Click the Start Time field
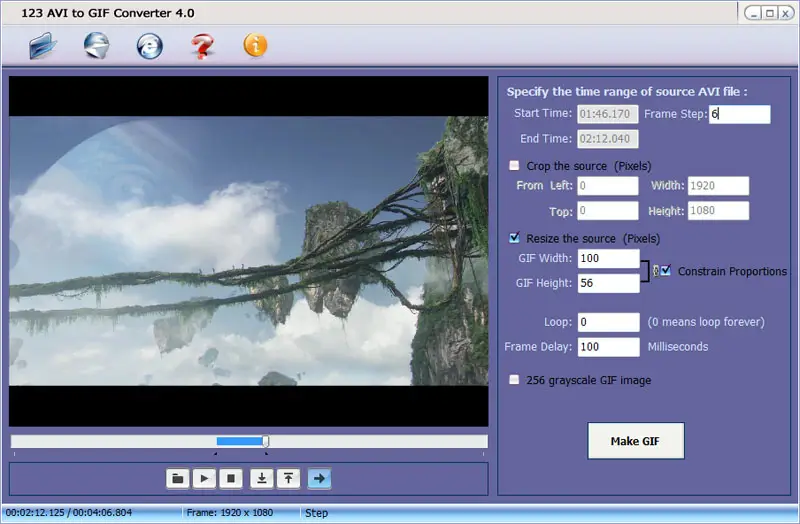This screenshot has height=524, width=800. pos(608,114)
